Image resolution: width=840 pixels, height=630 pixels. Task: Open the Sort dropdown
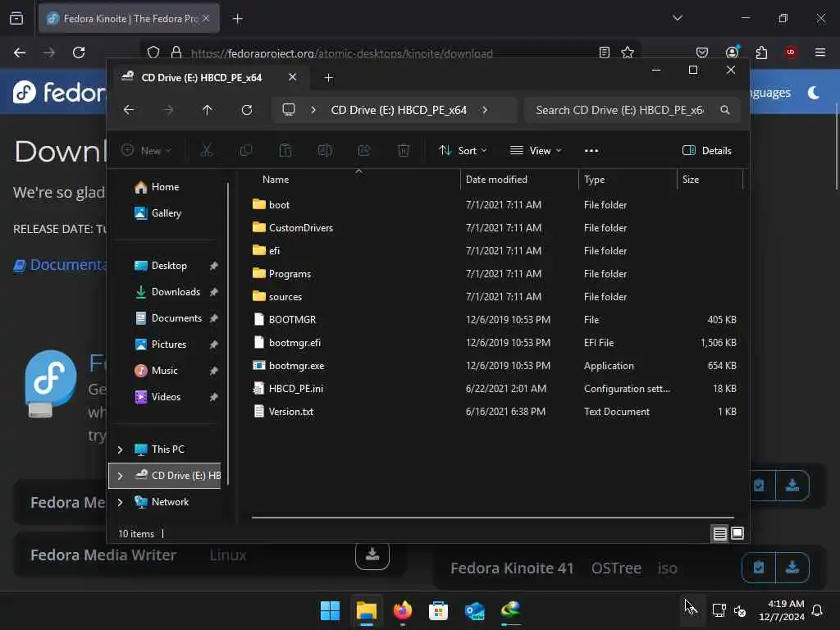tap(463, 151)
